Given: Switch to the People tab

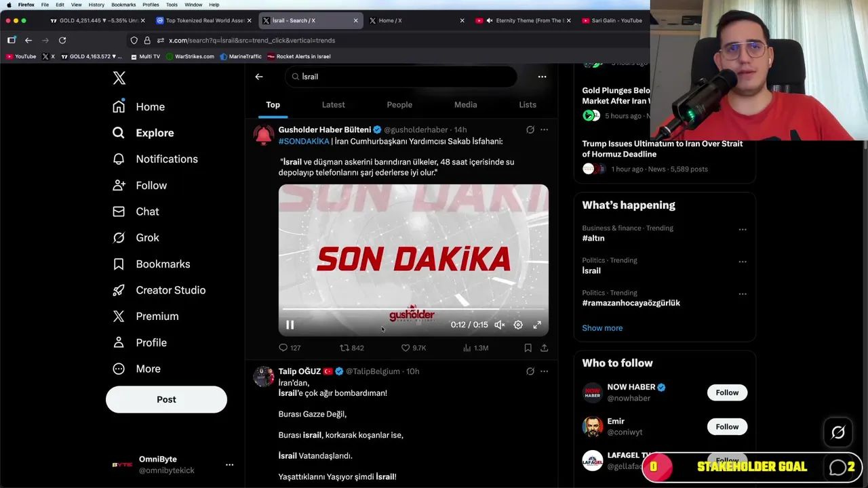Looking at the screenshot, I should click(x=399, y=105).
